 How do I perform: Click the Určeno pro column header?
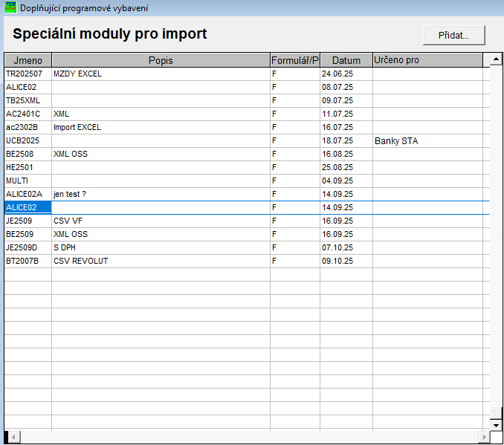point(427,60)
